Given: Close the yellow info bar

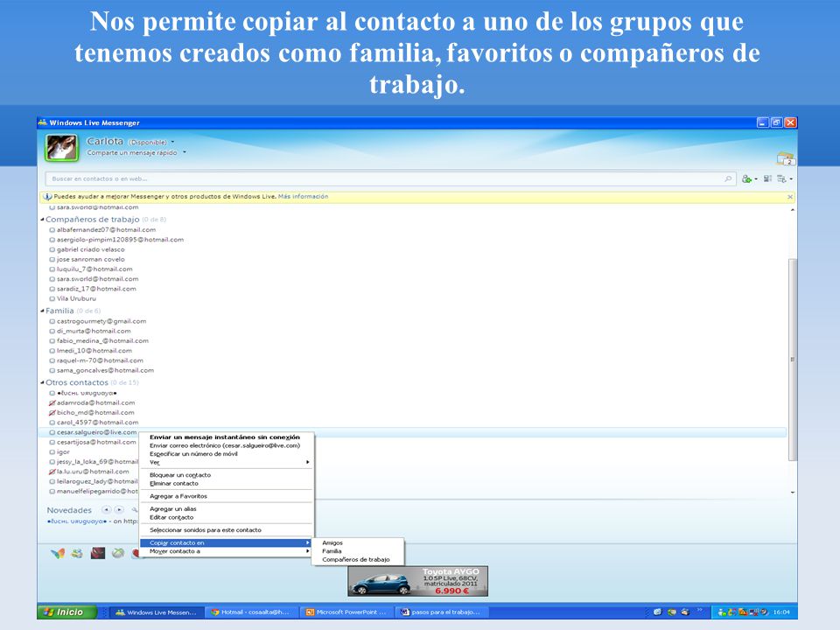Looking at the screenshot, I should (x=790, y=197).
